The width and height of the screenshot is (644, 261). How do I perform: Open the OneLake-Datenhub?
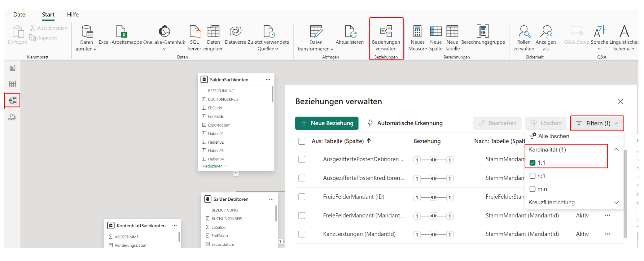tap(164, 38)
